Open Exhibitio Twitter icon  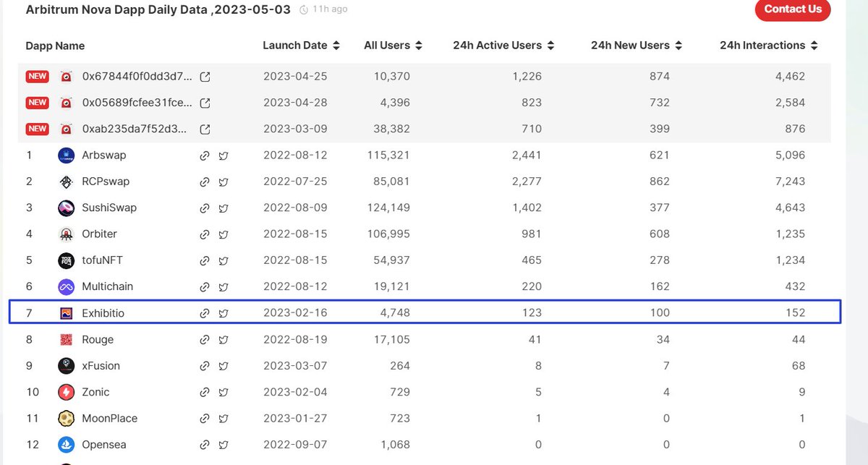(224, 313)
